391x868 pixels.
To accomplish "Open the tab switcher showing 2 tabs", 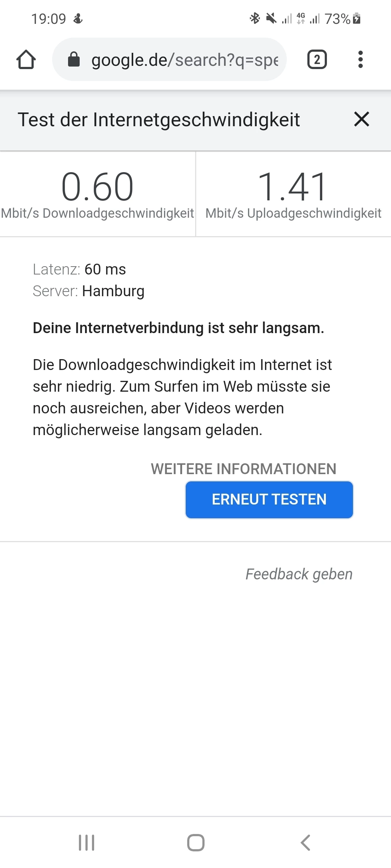I will [x=317, y=60].
